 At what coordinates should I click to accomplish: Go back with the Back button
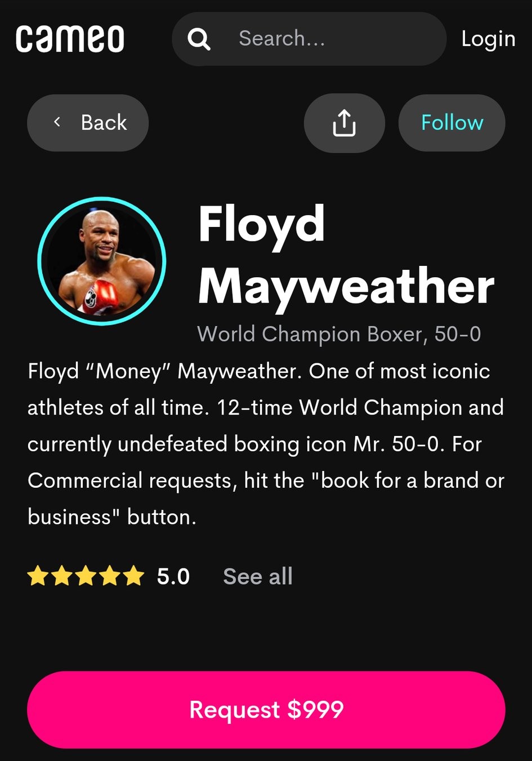point(88,123)
